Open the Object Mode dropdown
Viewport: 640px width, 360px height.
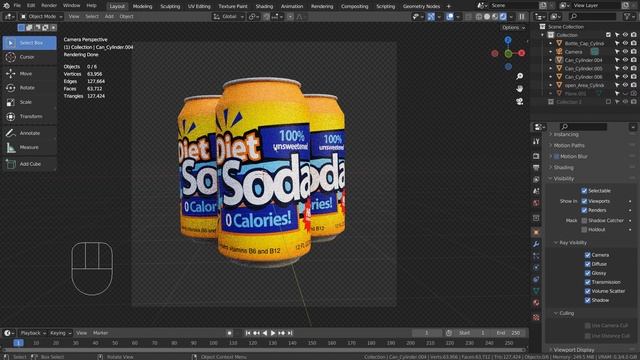pyautogui.click(x=41, y=17)
